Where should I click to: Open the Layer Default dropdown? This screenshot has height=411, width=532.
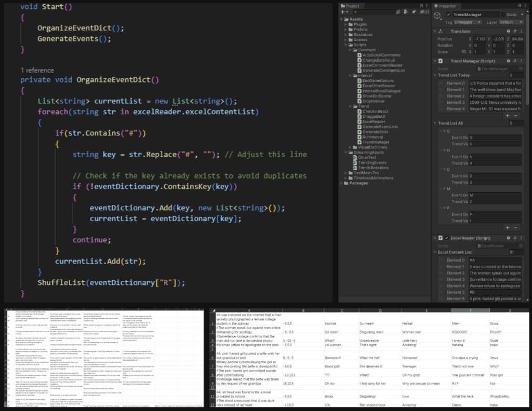tap(511, 22)
